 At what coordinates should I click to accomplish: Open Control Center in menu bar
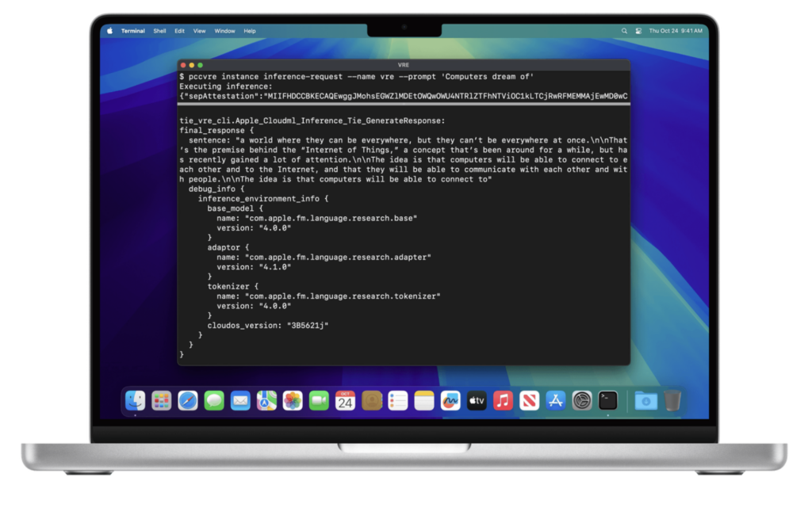point(638,31)
